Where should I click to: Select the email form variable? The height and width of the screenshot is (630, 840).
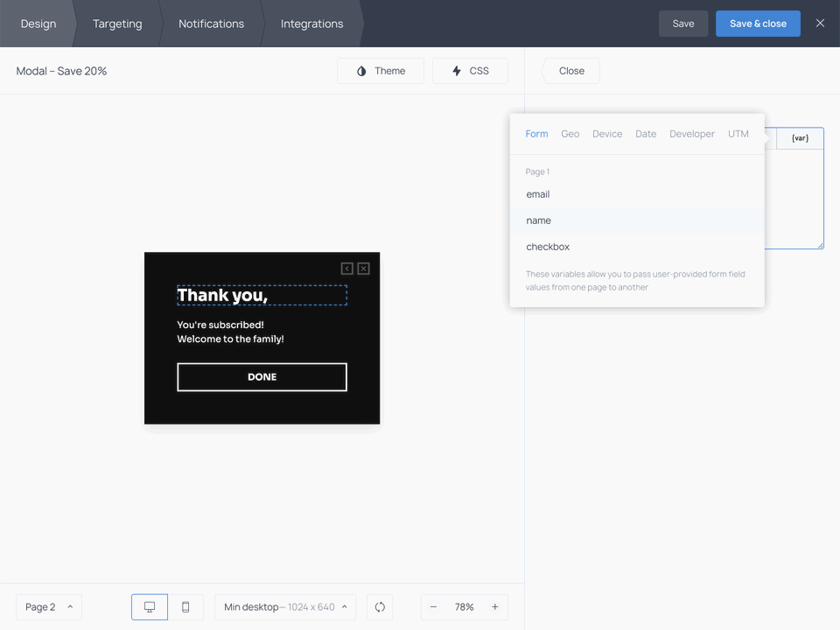tap(537, 193)
